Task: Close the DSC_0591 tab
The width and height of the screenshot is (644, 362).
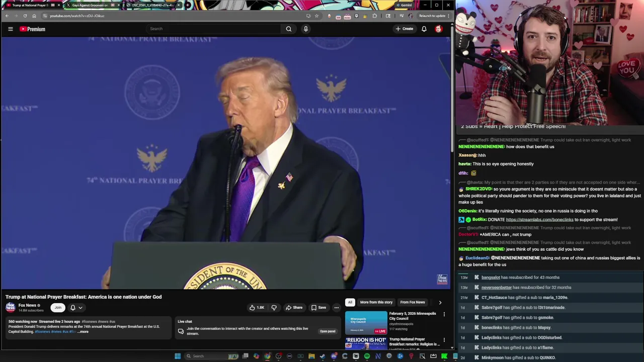Action: pyautogui.click(x=178, y=5)
